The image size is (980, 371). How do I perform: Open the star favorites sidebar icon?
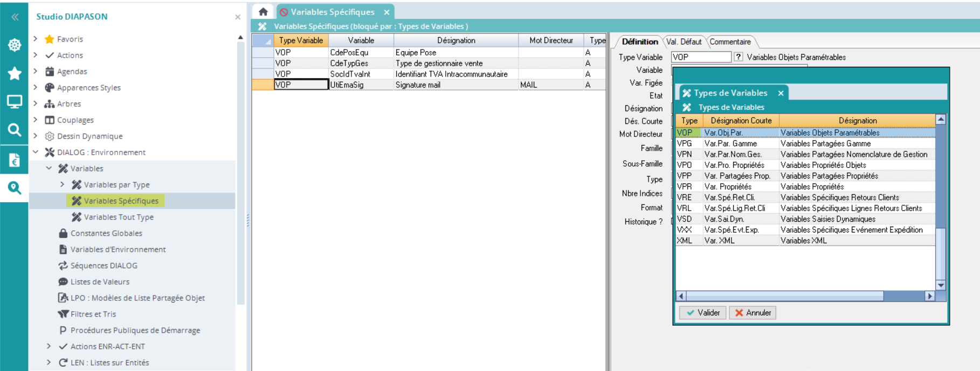[15, 73]
